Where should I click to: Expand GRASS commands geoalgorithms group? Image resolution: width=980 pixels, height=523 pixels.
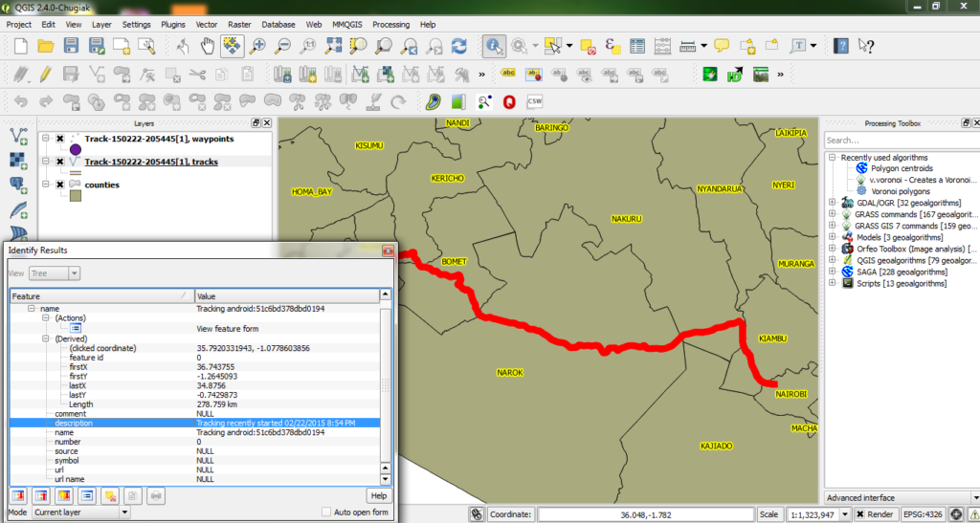[x=833, y=215]
